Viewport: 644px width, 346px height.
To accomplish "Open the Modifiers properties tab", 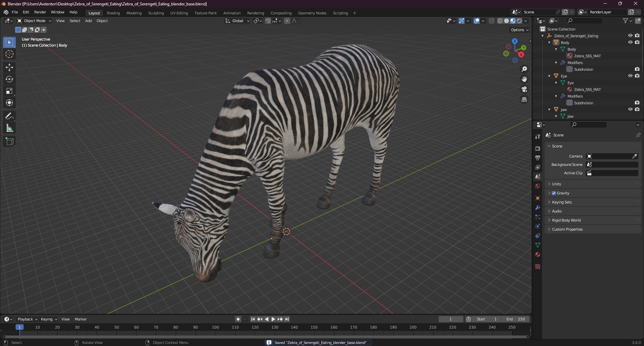I will tap(538, 208).
